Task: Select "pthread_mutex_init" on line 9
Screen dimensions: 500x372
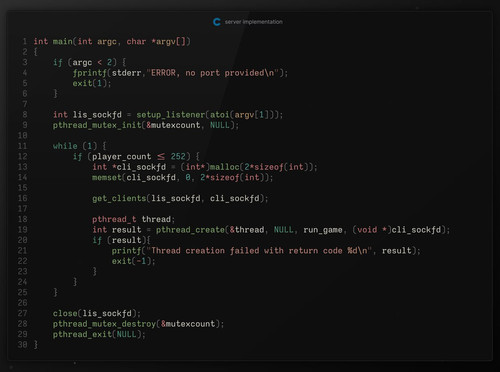Action: click(x=97, y=125)
